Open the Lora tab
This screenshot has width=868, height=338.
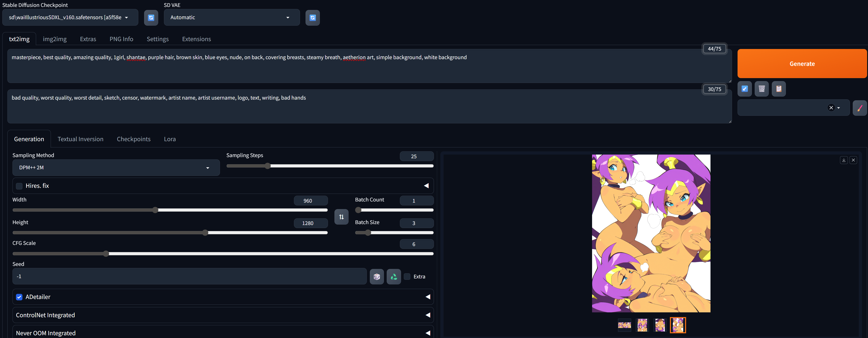coord(170,139)
